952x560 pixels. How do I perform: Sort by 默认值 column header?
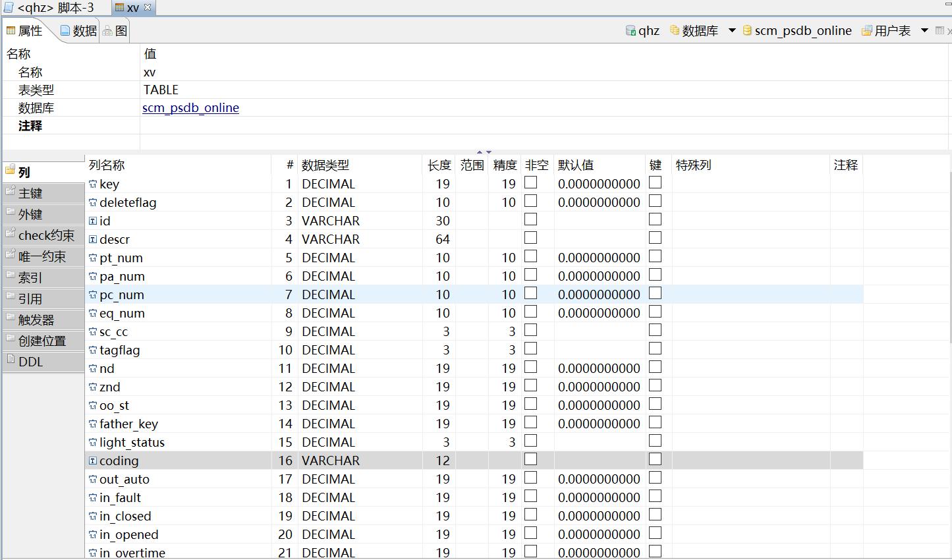(600, 165)
